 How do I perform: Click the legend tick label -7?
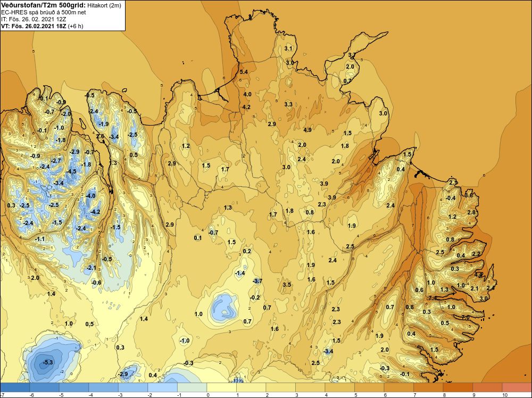tap(2, 395)
